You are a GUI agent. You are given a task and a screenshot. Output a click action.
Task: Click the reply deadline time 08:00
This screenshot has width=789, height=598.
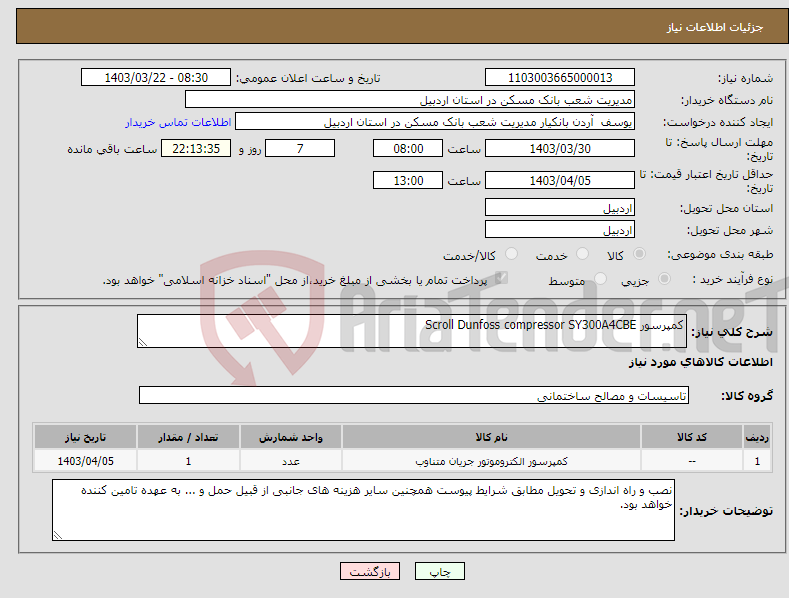click(x=408, y=148)
